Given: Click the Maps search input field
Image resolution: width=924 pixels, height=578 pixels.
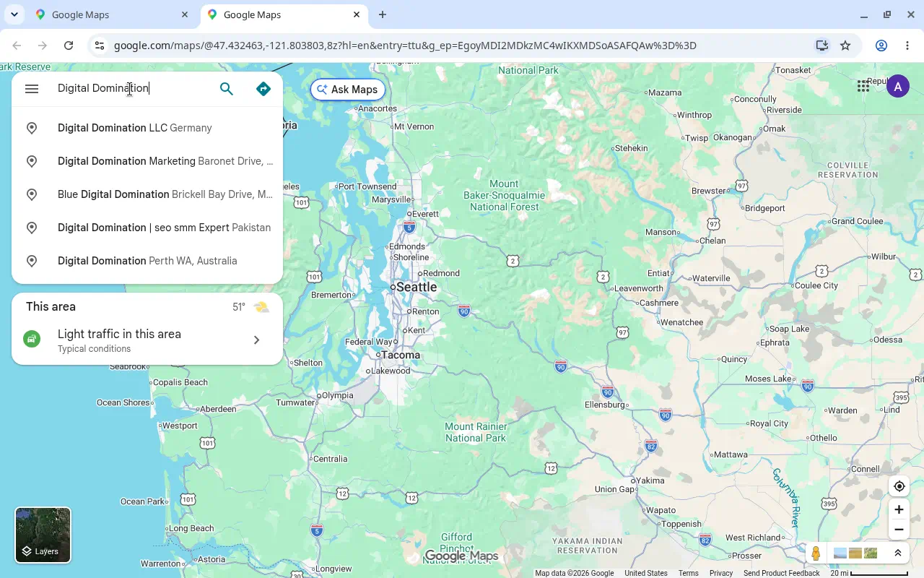Looking at the screenshot, I should point(134,88).
